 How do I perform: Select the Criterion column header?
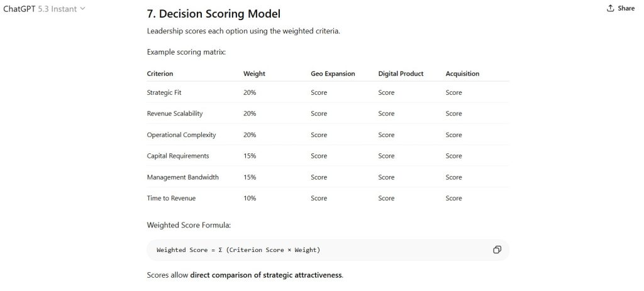pos(160,74)
